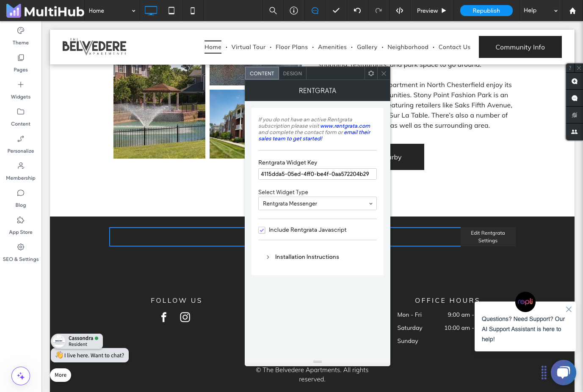Undo the last change
Image resolution: width=583 pixels, height=392 pixels.
tap(357, 11)
